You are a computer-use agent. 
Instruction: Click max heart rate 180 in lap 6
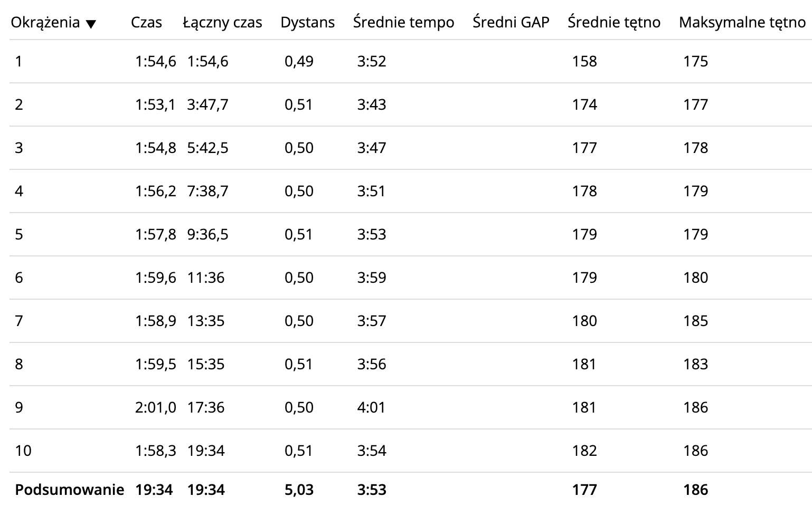click(x=695, y=278)
